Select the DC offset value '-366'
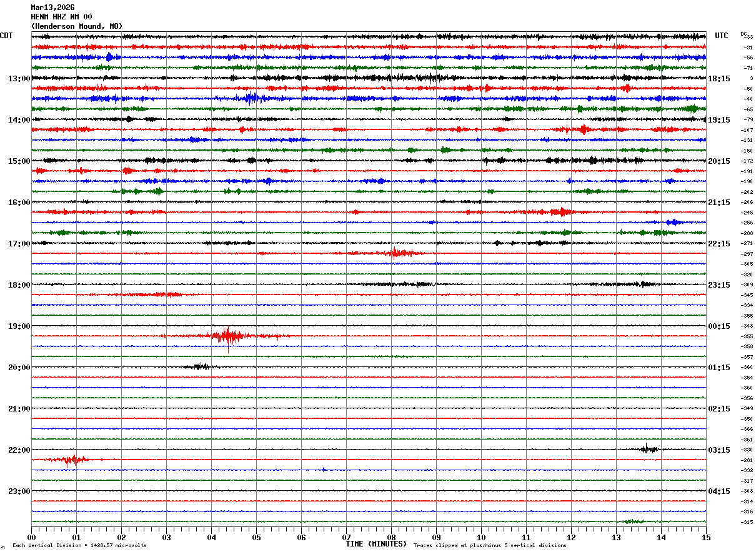Screen dimensions: 756x554 747,429
